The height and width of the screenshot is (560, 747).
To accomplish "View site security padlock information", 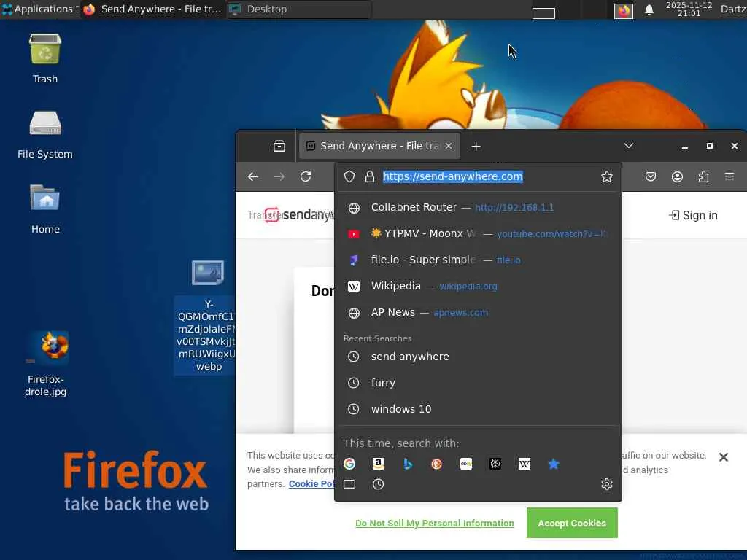I will tap(370, 176).
